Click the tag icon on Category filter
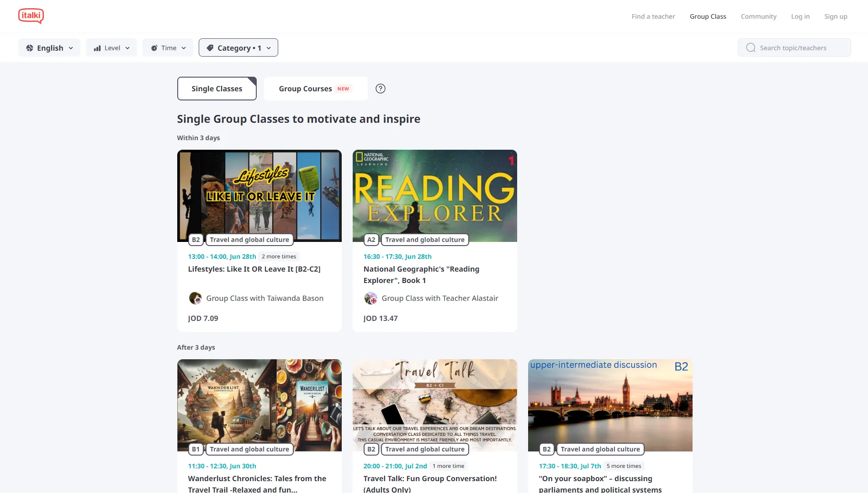 [x=210, y=48]
